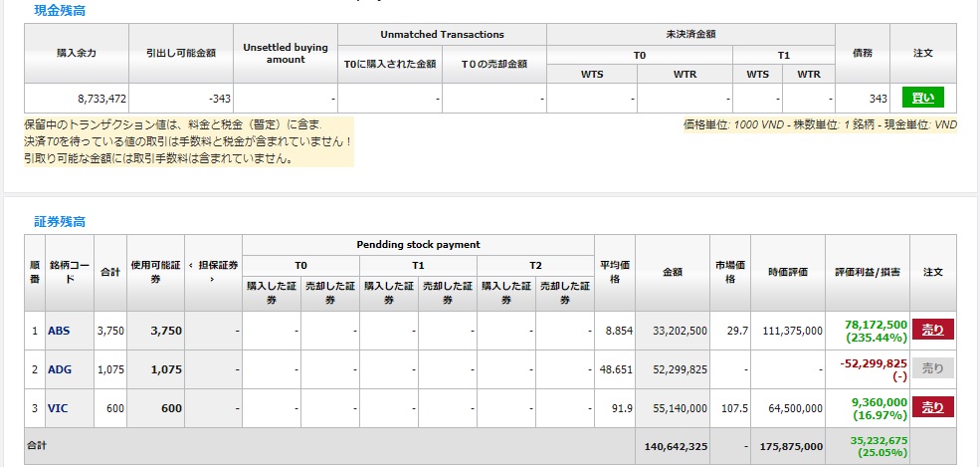Click the Unmatched Transactions column header
Image resolution: width=980 pixels, height=467 pixels.
point(442,35)
